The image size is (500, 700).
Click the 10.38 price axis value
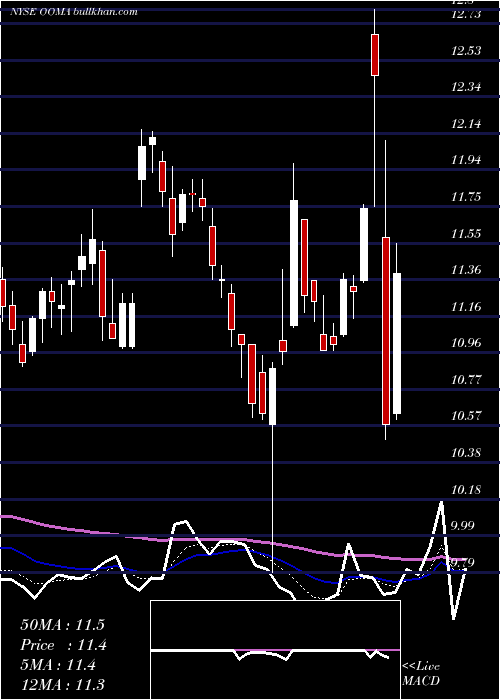coord(466,453)
